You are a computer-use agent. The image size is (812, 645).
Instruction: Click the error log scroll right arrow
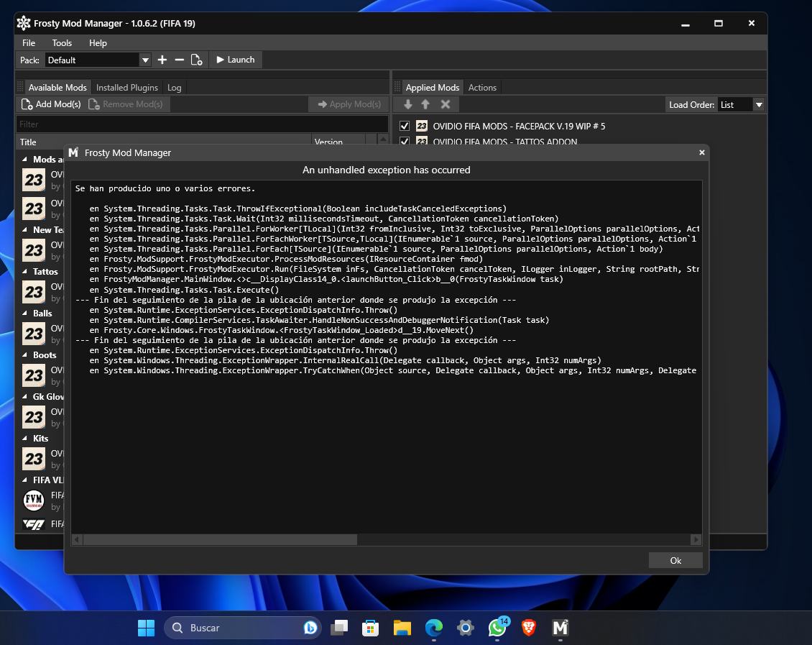pyautogui.click(x=696, y=540)
